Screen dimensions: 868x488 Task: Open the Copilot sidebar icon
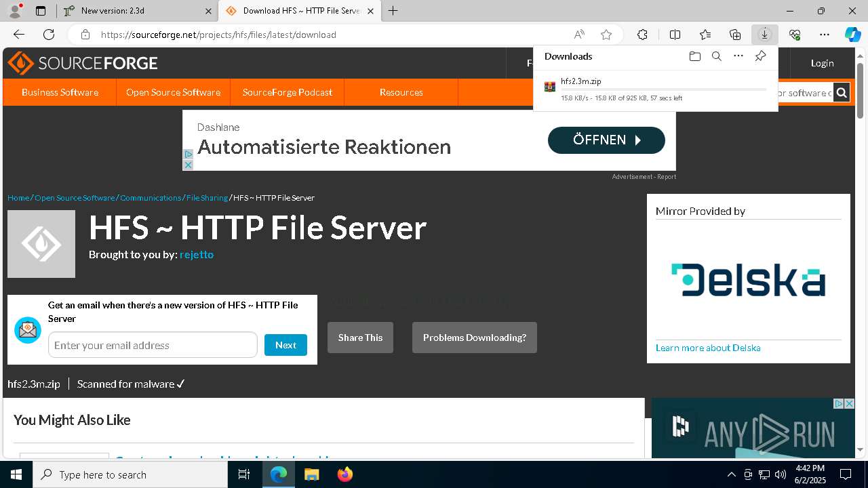pyautogui.click(x=852, y=35)
